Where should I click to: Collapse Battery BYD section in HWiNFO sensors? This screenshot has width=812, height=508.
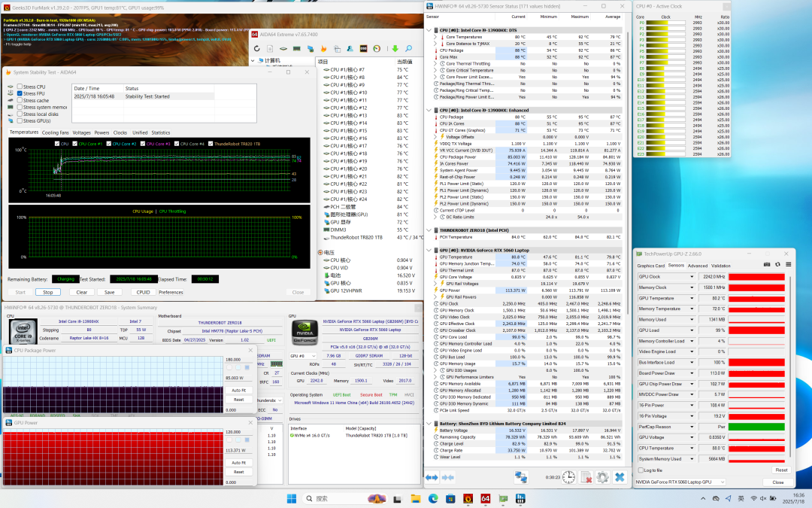[429, 424]
